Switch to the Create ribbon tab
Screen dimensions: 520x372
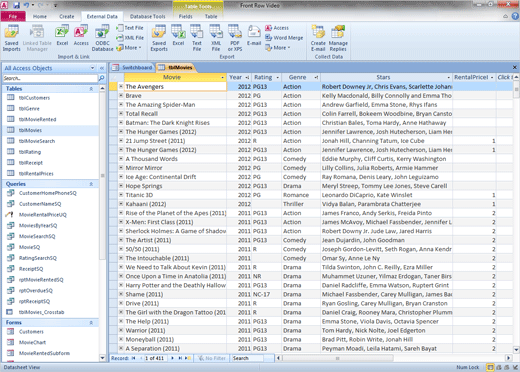[67, 16]
